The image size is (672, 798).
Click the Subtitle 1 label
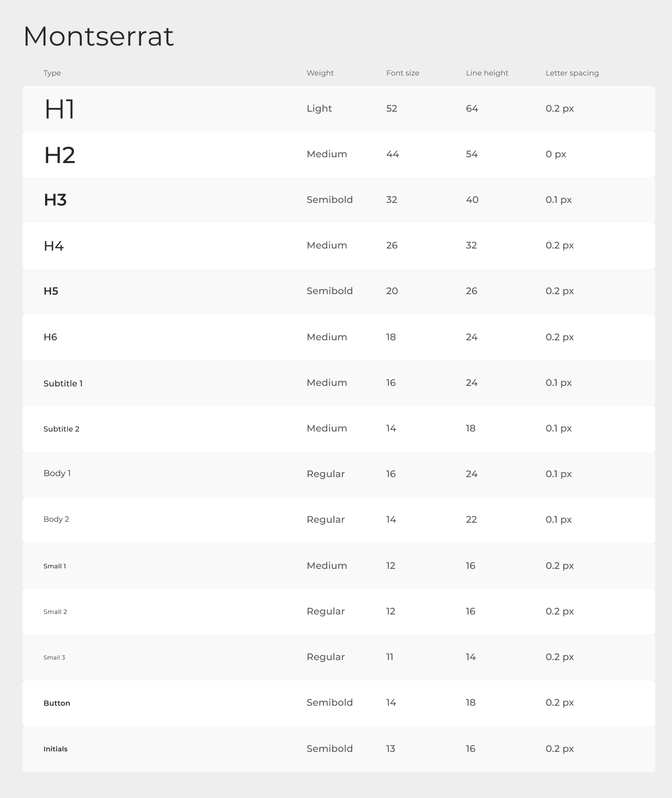coord(63,383)
